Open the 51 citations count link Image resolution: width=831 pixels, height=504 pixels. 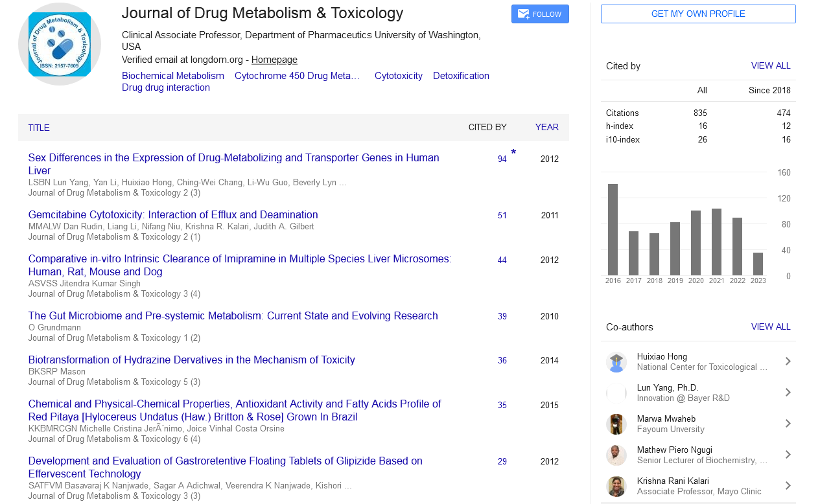[502, 216]
